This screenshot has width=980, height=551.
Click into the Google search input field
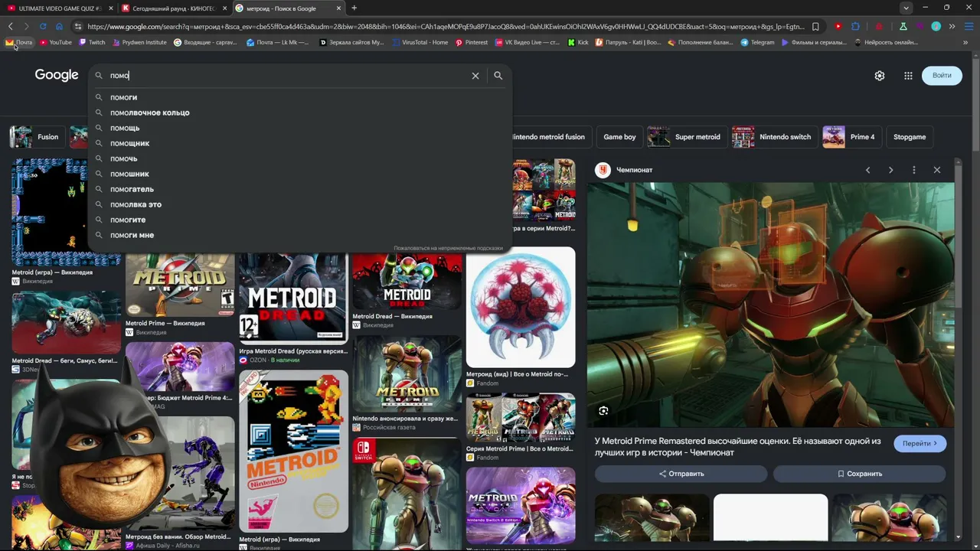(287, 76)
